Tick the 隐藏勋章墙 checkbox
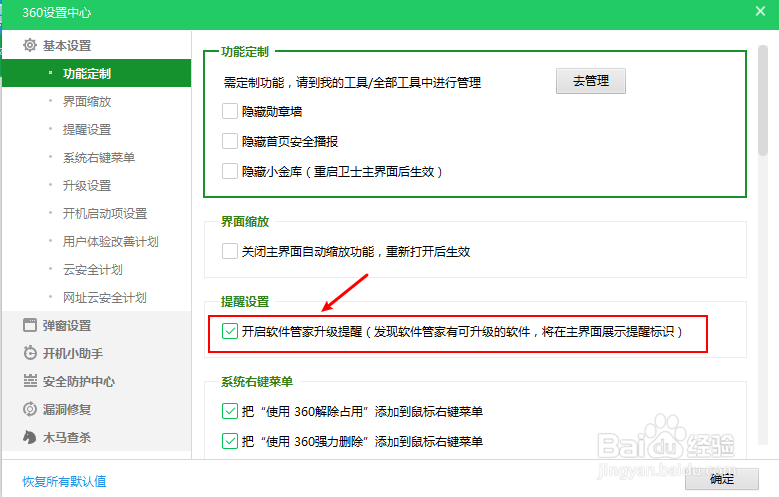The width and height of the screenshot is (779, 497). (x=230, y=111)
